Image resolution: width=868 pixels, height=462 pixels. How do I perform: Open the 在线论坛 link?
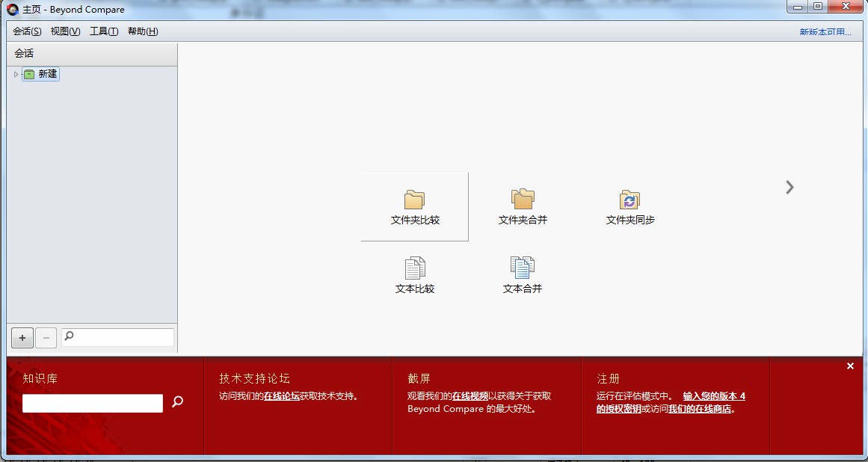tap(282, 396)
